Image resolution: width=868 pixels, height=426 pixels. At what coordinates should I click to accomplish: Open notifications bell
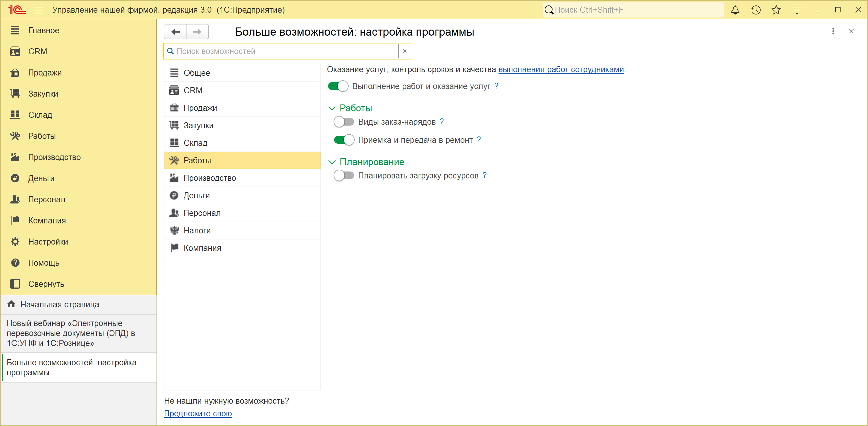click(x=735, y=10)
